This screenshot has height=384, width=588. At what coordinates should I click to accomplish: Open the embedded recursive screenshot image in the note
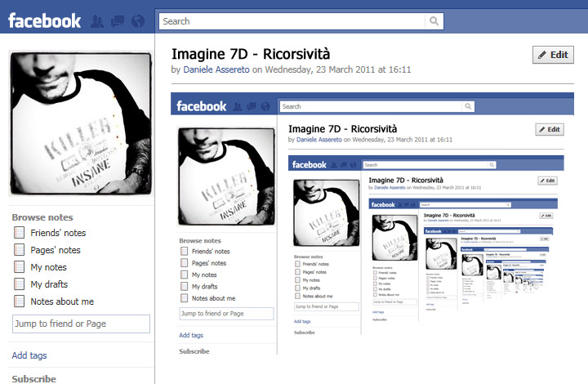pos(372,224)
